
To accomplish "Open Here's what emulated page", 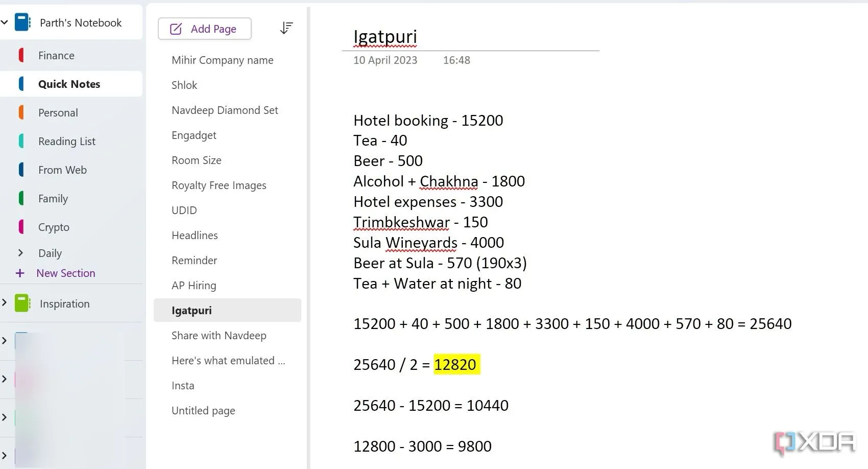I will click(x=227, y=360).
